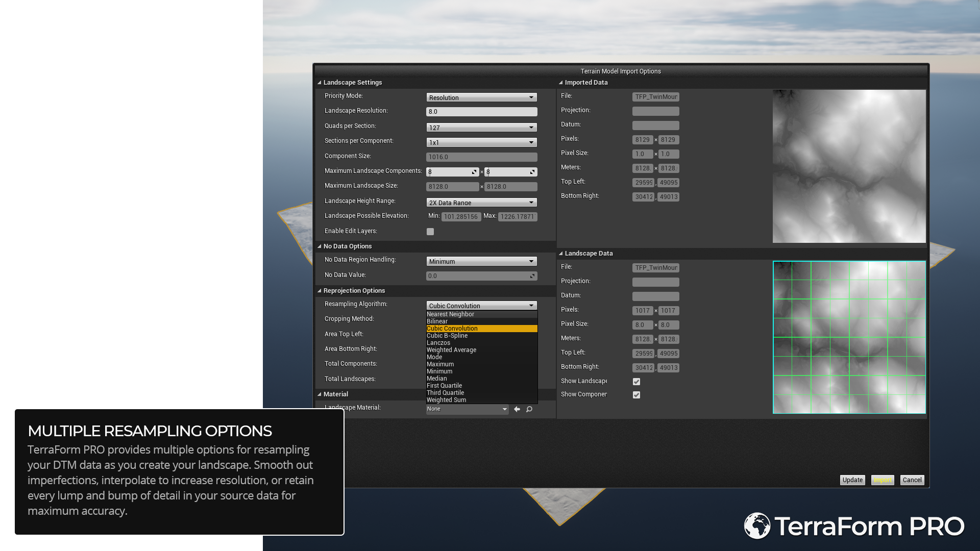Viewport: 980px width, 551px height.
Task: Select Maximum resampling option
Action: click(x=482, y=364)
